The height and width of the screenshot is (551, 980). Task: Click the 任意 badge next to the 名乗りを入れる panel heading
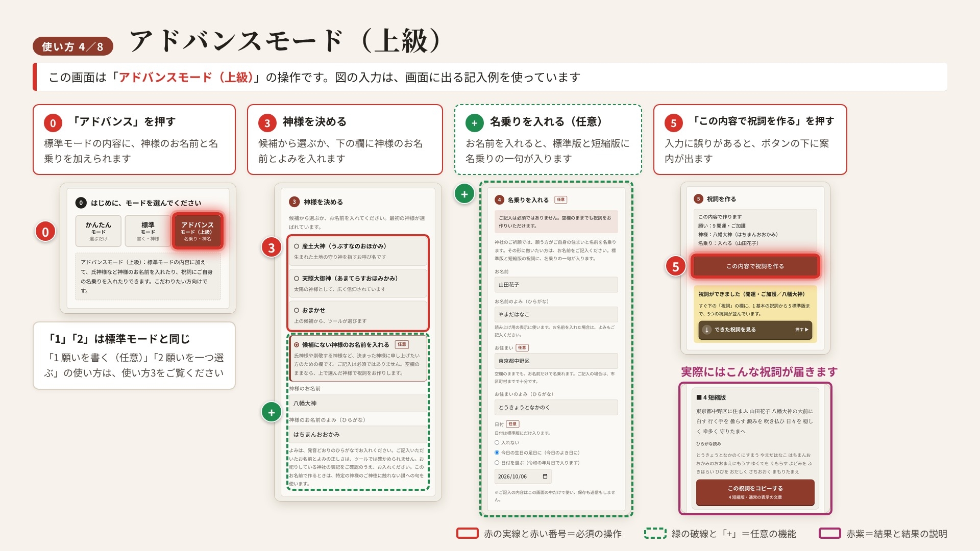point(561,200)
